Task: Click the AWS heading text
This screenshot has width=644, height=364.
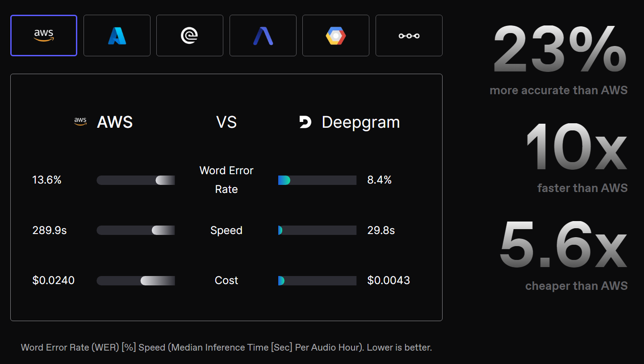Action: pyautogui.click(x=115, y=122)
